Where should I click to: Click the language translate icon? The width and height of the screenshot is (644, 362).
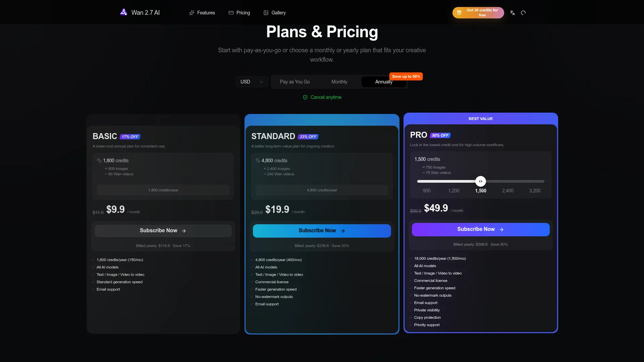click(513, 13)
